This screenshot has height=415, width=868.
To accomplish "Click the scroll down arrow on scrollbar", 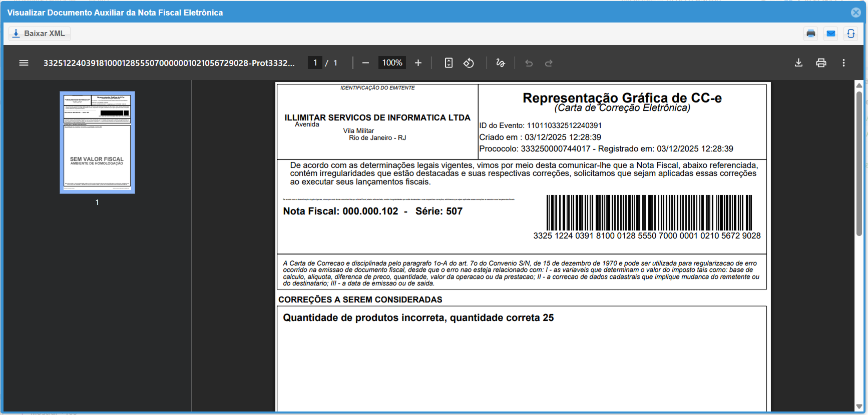I will pos(859,406).
